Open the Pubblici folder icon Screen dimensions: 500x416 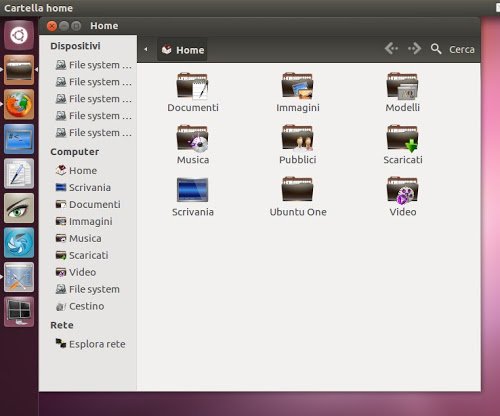pyautogui.click(x=297, y=138)
